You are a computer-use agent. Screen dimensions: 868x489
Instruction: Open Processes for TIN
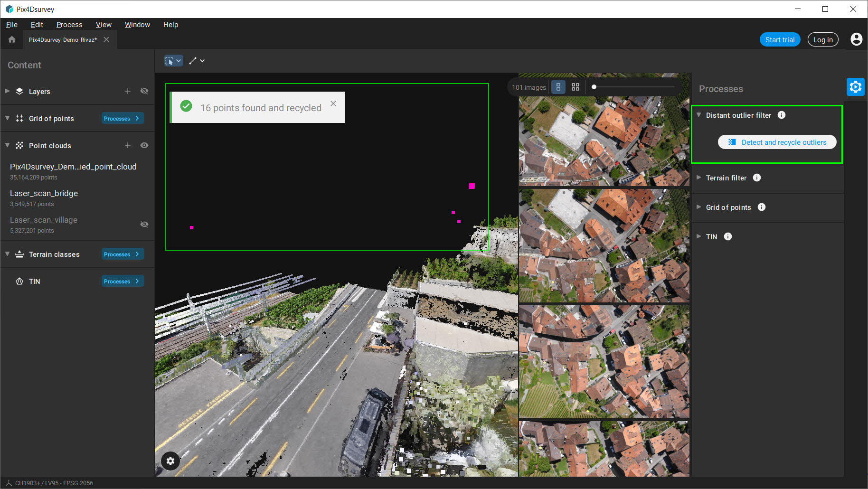pyautogui.click(x=123, y=281)
